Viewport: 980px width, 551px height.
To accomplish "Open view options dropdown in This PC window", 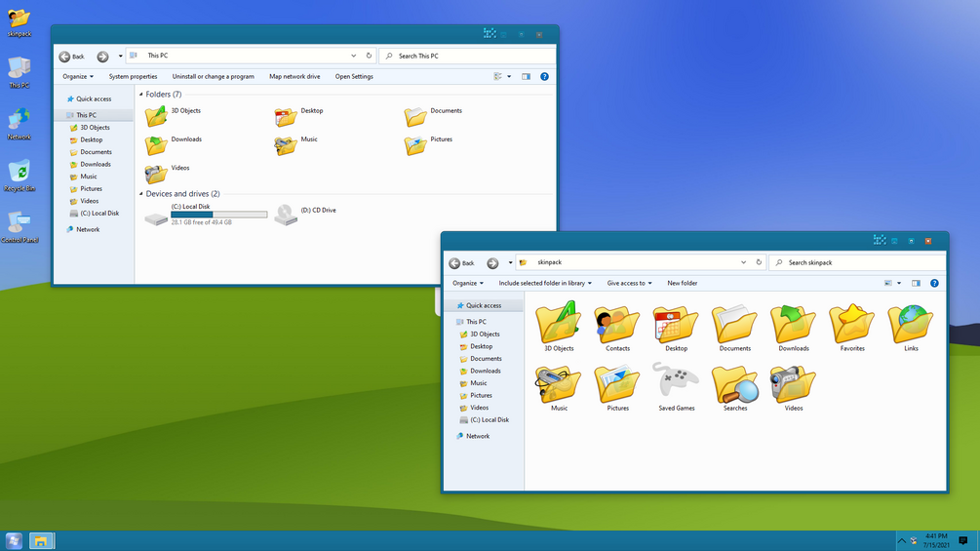I will tap(509, 76).
